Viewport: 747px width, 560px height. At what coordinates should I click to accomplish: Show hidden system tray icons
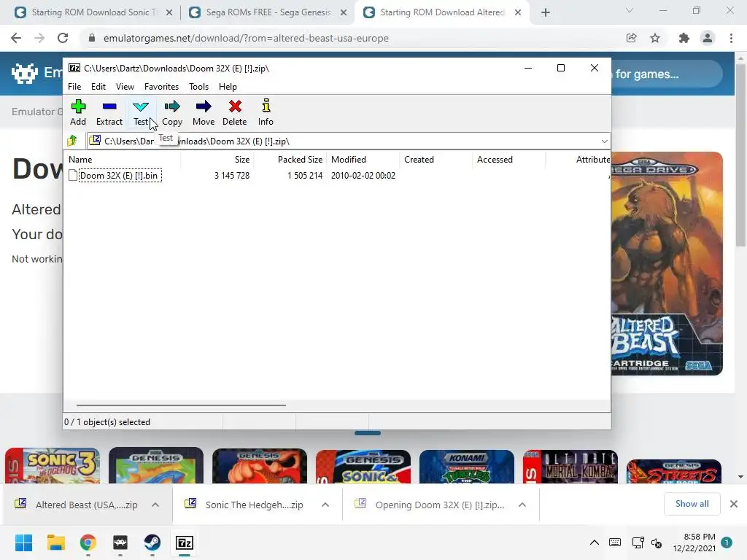tap(595, 542)
